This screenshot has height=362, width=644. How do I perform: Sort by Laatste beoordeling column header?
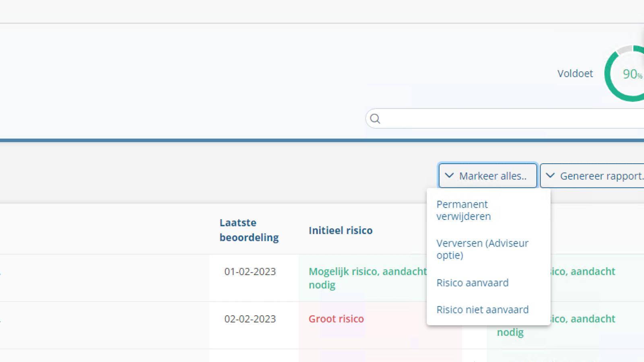[249, 230]
